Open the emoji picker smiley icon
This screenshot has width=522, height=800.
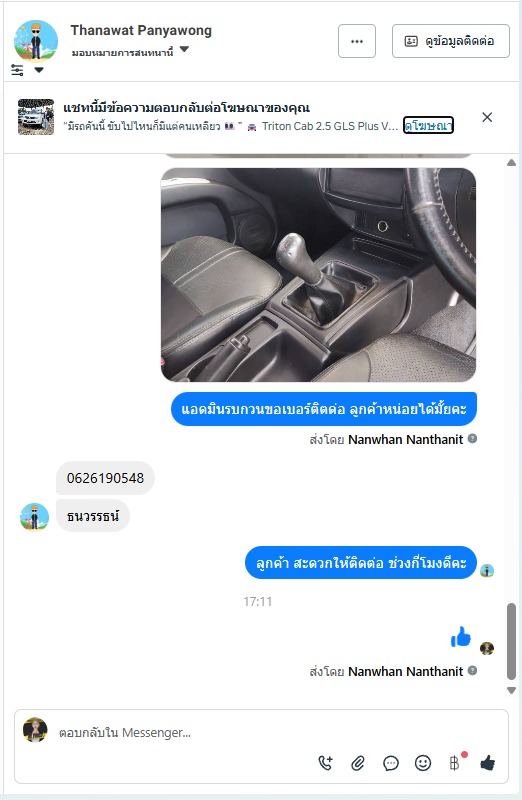(x=422, y=763)
